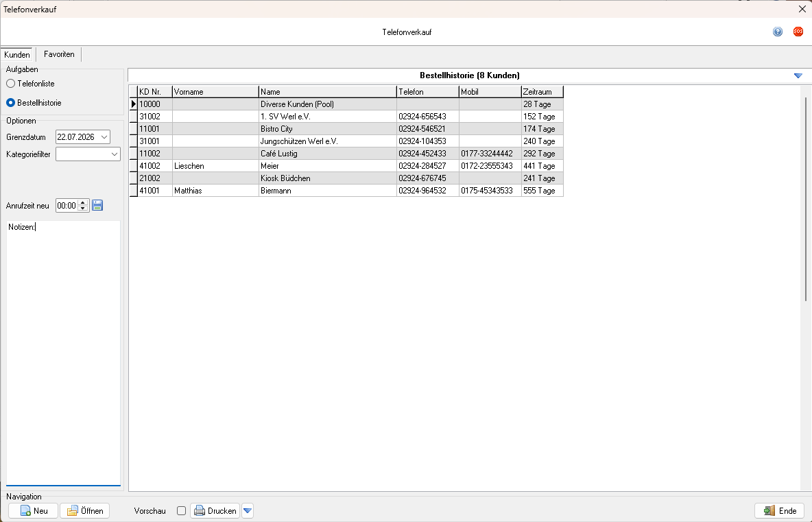Sort by KD Nr. column header
Image resolution: width=812 pixels, height=522 pixels.
tap(154, 92)
